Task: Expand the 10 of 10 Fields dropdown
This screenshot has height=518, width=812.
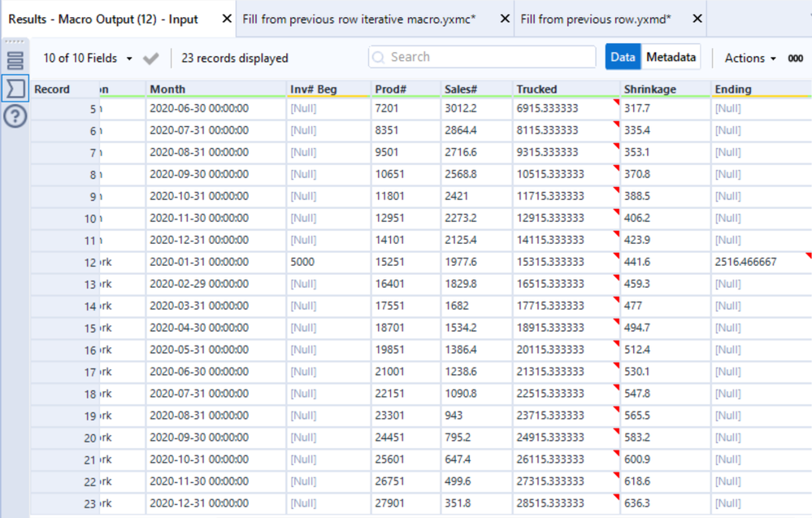Action: [x=88, y=59]
